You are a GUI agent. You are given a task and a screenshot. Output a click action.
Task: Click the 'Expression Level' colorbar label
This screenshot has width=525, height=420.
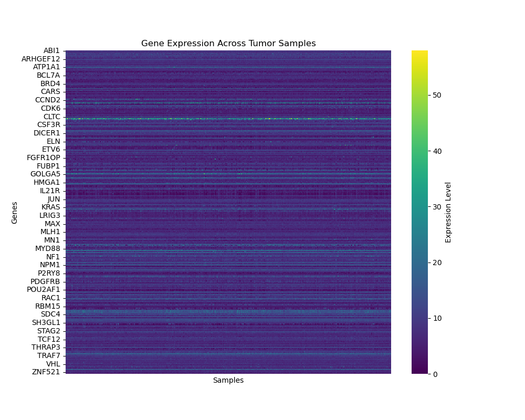click(x=448, y=213)
